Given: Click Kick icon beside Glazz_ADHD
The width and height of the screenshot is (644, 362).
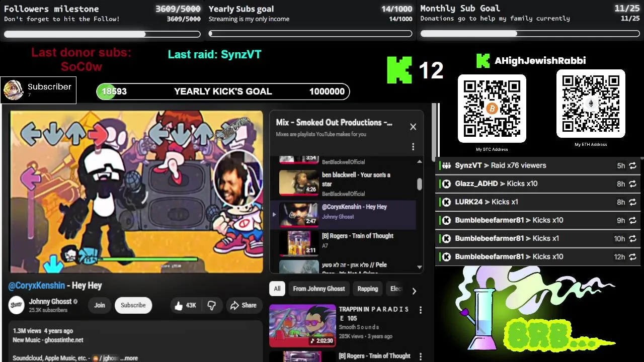Looking at the screenshot, I should 446,184.
